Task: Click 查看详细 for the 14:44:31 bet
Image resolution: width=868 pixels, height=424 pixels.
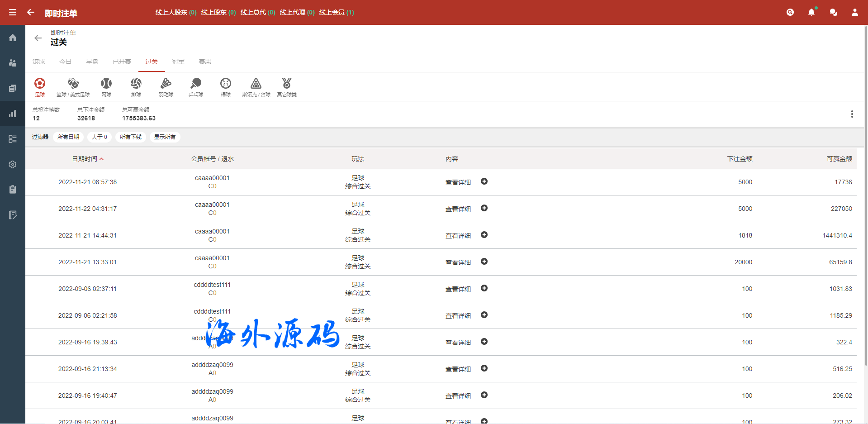Action: point(458,236)
